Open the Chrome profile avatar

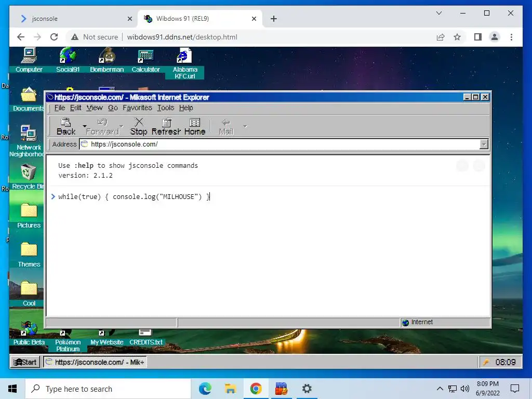pyautogui.click(x=495, y=37)
